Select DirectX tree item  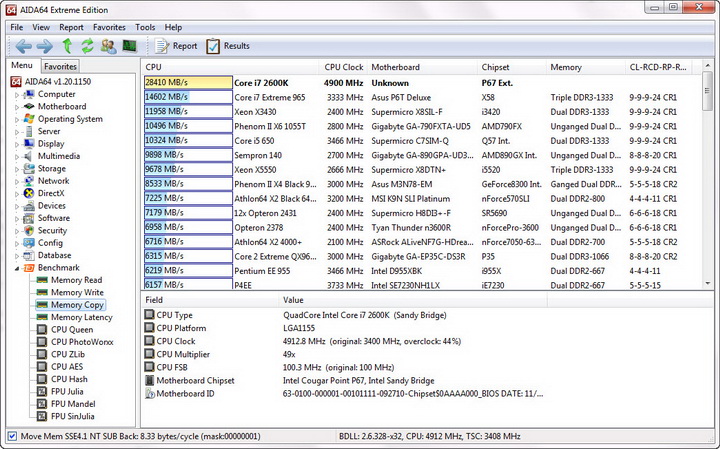(x=44, y=193)
